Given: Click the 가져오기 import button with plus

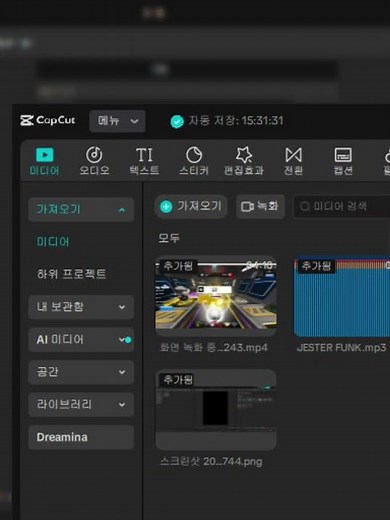Looking at the screenshot, I should tap(191, 206).
